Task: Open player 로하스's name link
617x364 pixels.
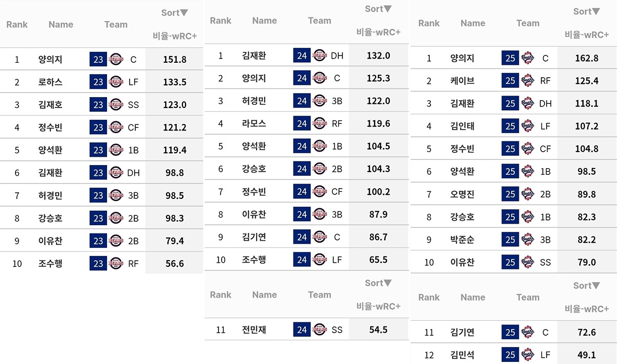Action: [x=50, y=82]
